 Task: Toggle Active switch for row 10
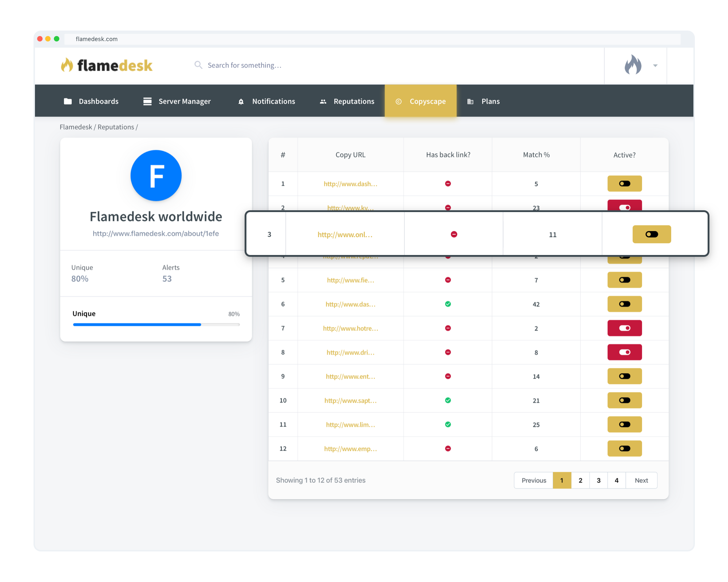[625, 400]
